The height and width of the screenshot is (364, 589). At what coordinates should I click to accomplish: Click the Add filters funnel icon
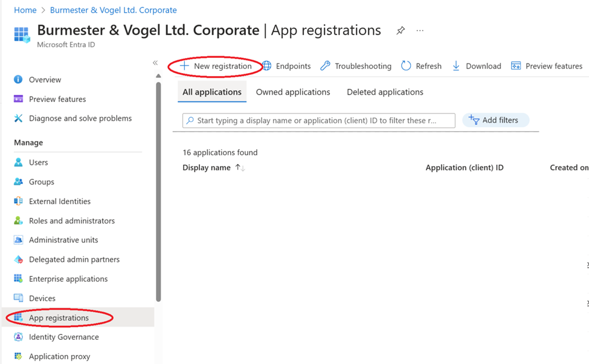point(474,120)
